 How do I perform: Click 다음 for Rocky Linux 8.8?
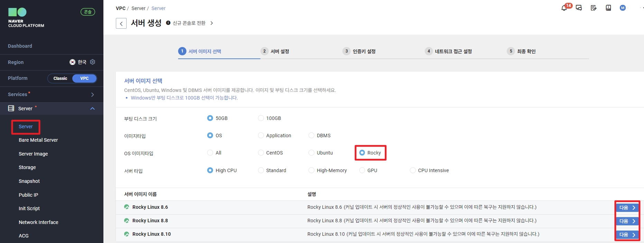pos(627,221)
